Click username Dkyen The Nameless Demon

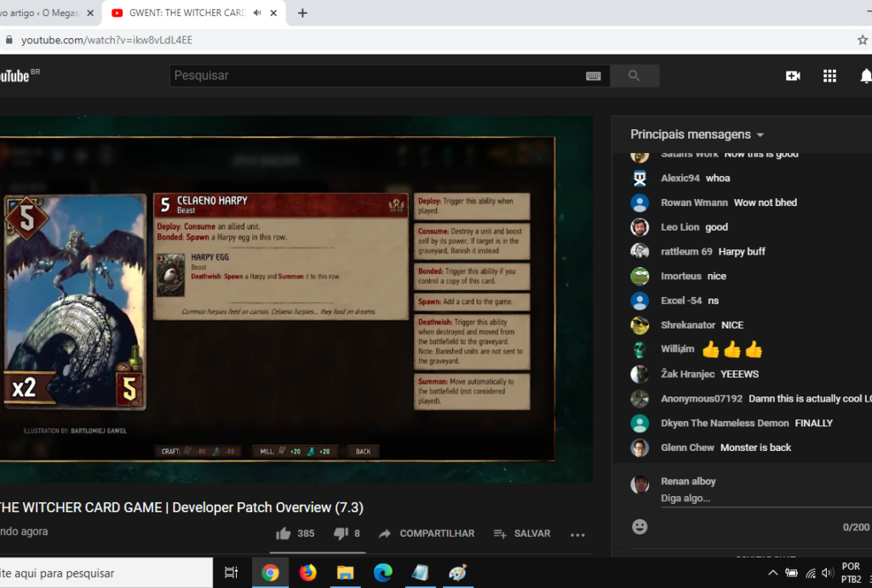(725, 423)
